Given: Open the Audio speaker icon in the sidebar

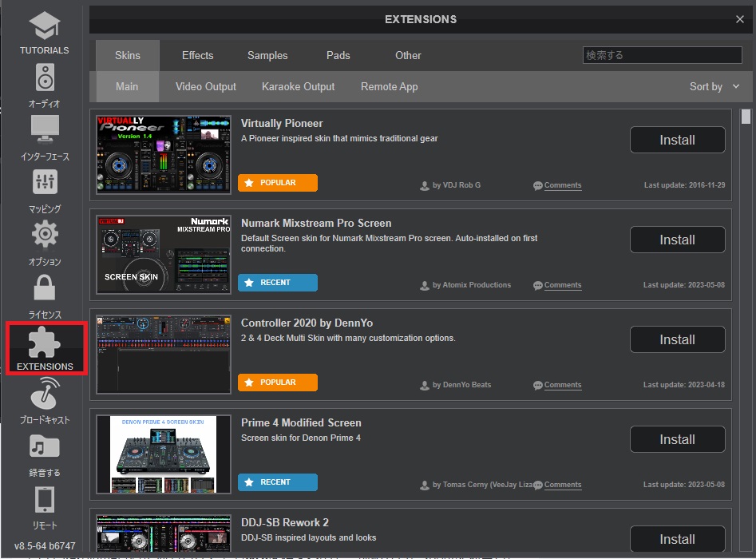Looking at the screenshot, I should tap(45, 77).
